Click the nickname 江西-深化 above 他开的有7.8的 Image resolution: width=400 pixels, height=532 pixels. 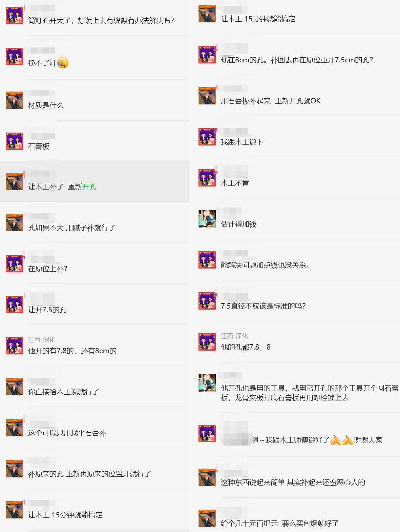pyautogui.click(x=42, y=340)
